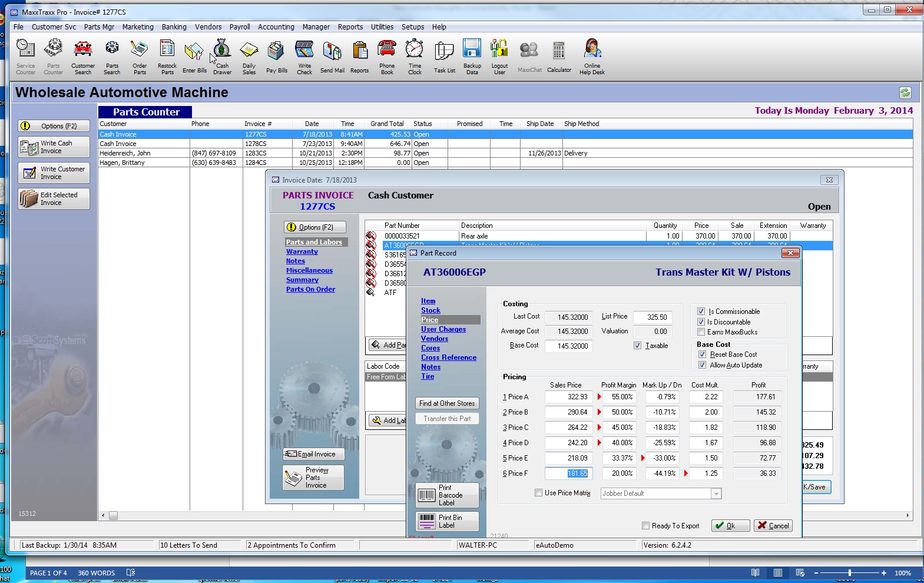Open the Payroll menu
The width and height of the screenshot is (924, 583).
(x=240, y=27)
